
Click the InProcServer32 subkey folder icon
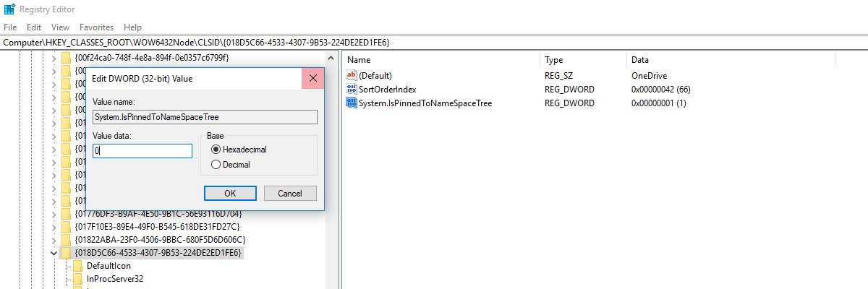[x=79, y=279]
